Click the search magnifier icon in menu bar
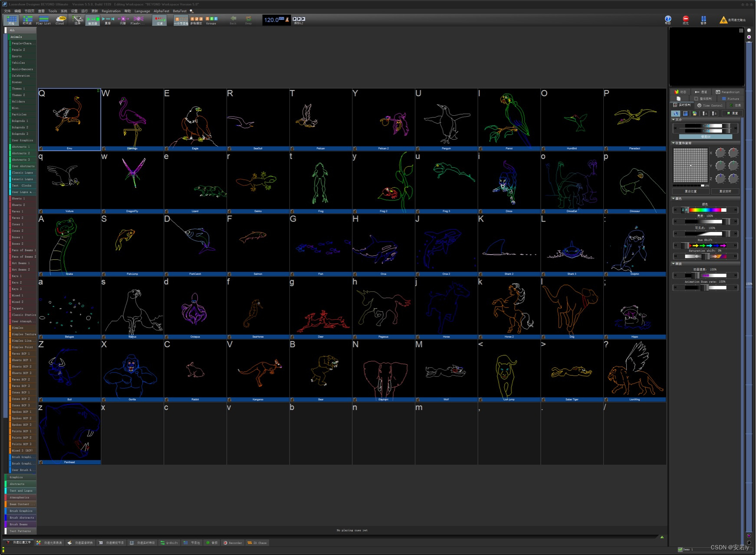Screen dimensions: 756x555 191,11
